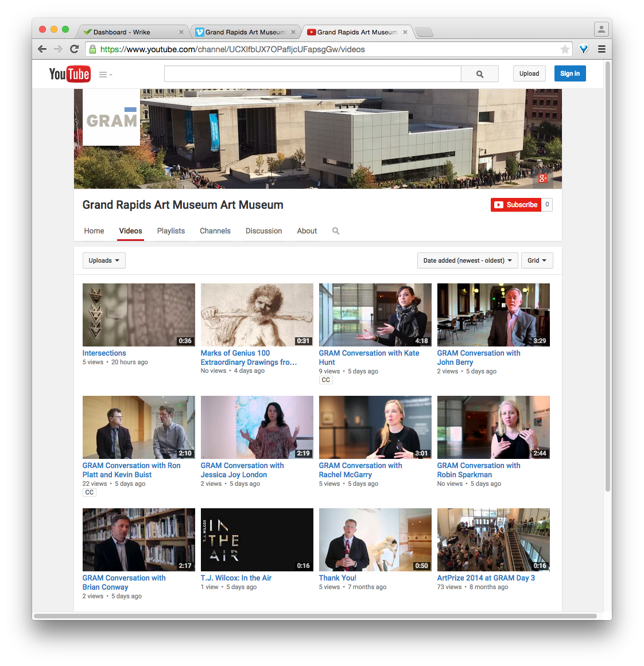Open the John Berry conversation thumbnail

(x=493, y=315)
